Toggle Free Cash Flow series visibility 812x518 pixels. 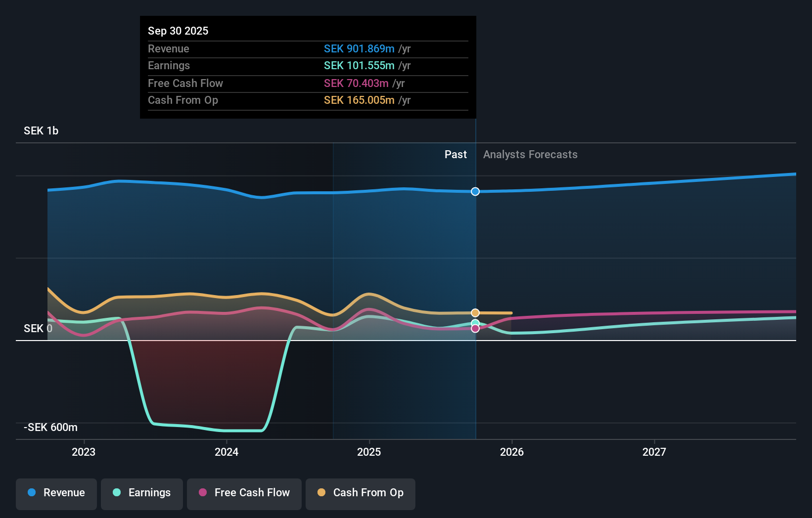click(244, 493)
